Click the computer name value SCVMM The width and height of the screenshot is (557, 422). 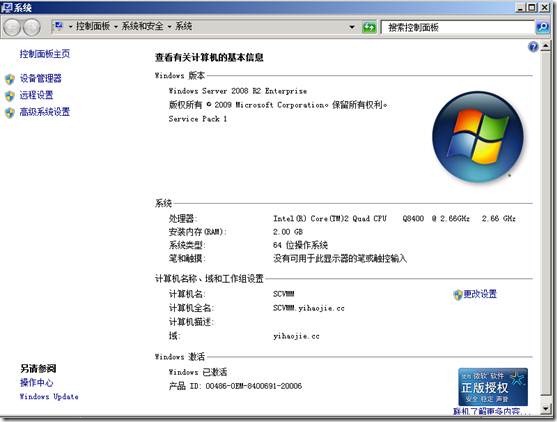[283, 294]
